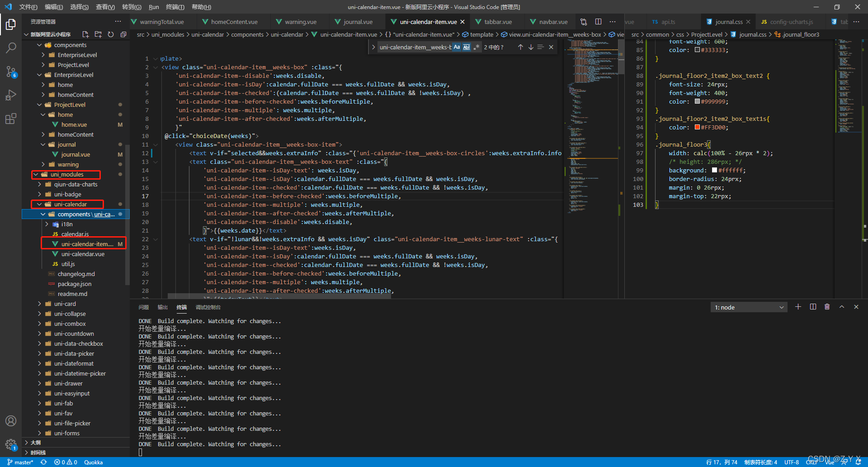This screenshot has height=467, width=868.
Task: Toggle Match Whole Word in find widget
Action: tap(467, 47)
